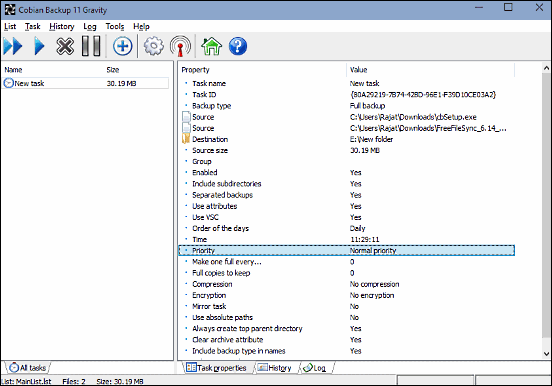
Task: Open the List menu
Action: (10, 26)
